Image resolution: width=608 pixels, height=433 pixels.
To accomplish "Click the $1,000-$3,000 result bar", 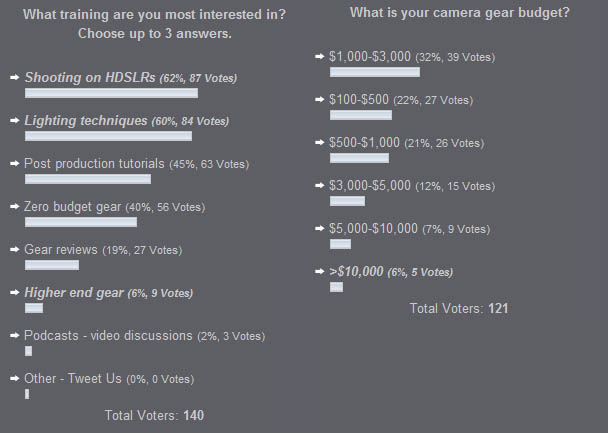I will click(x=375, y=72).
